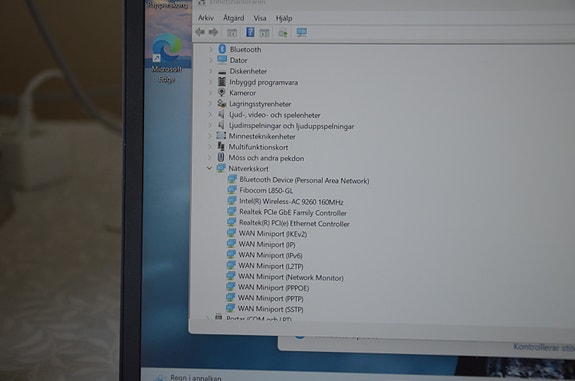Screen dimensions: 575x381
Task: Expand Möss och andra pekdon
Action: (x=210, y=158)
